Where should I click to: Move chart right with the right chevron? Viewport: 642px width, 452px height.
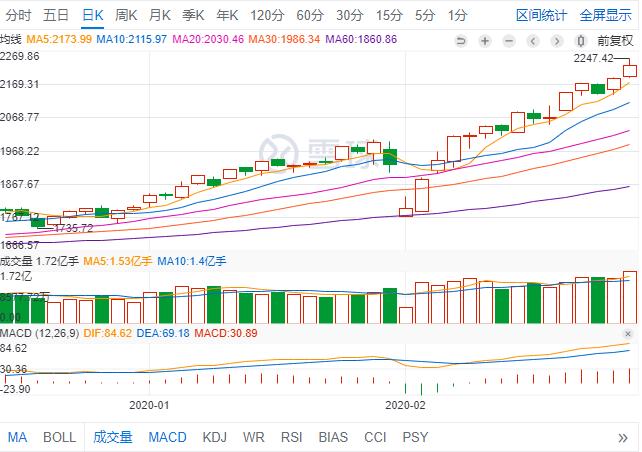(x=557, y=41)
